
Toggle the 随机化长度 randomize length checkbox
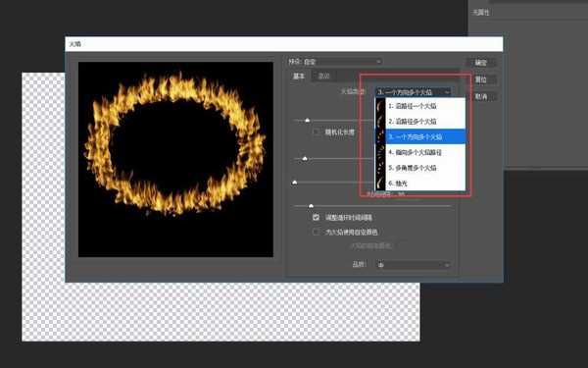click(317, 132)
